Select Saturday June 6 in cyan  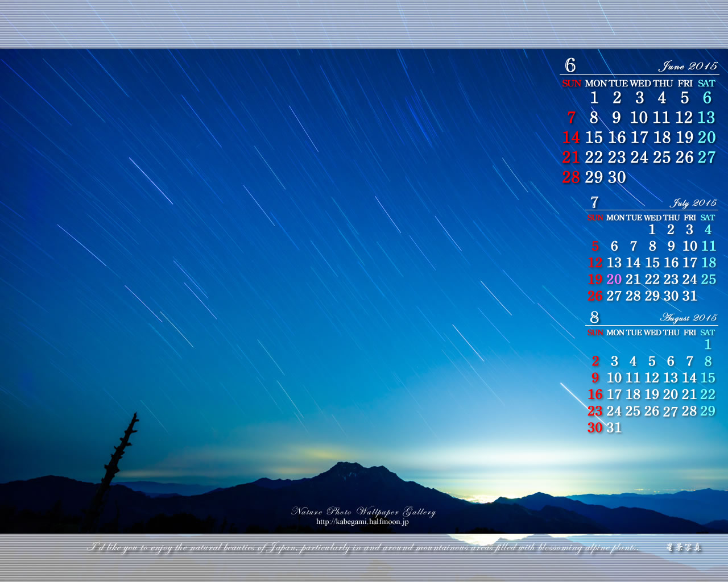tap(707, 98)
